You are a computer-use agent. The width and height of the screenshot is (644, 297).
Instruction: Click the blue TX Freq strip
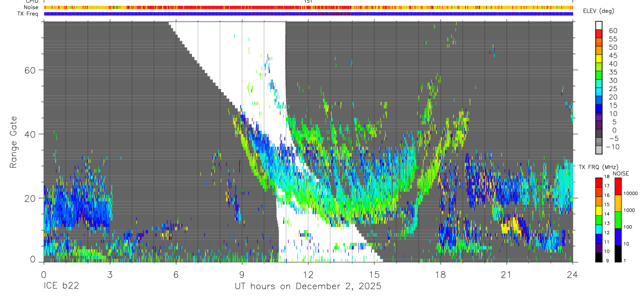click(308, 14)
